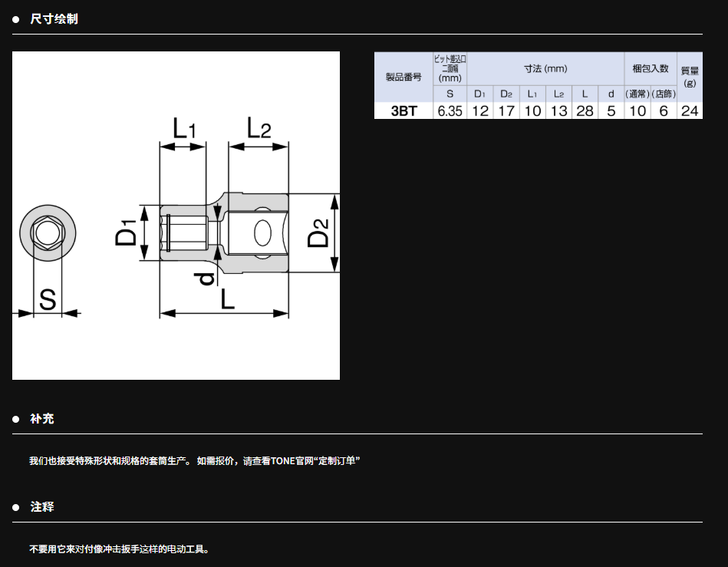Viewport: 728px width, 567px height.
Task: Click the hexagon end-view socket icon
Action: 48,232
